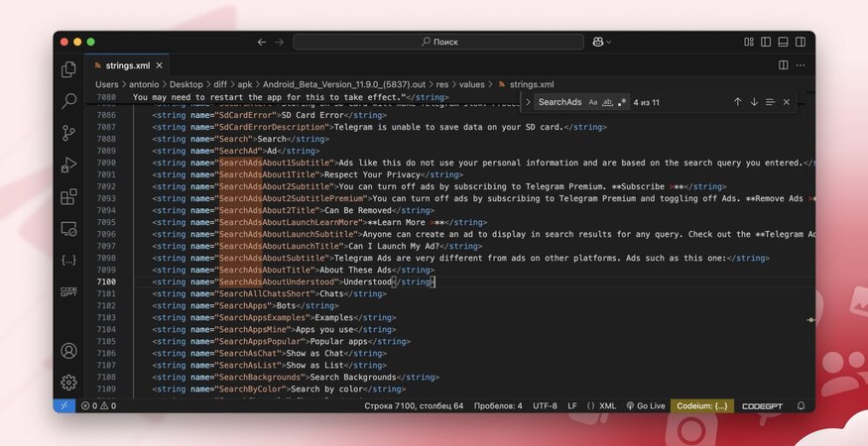Viewport: 868px width, 446px height.
Task: Toggle Use Regular Expression in find widget
Action: click(x=622, y=102)
